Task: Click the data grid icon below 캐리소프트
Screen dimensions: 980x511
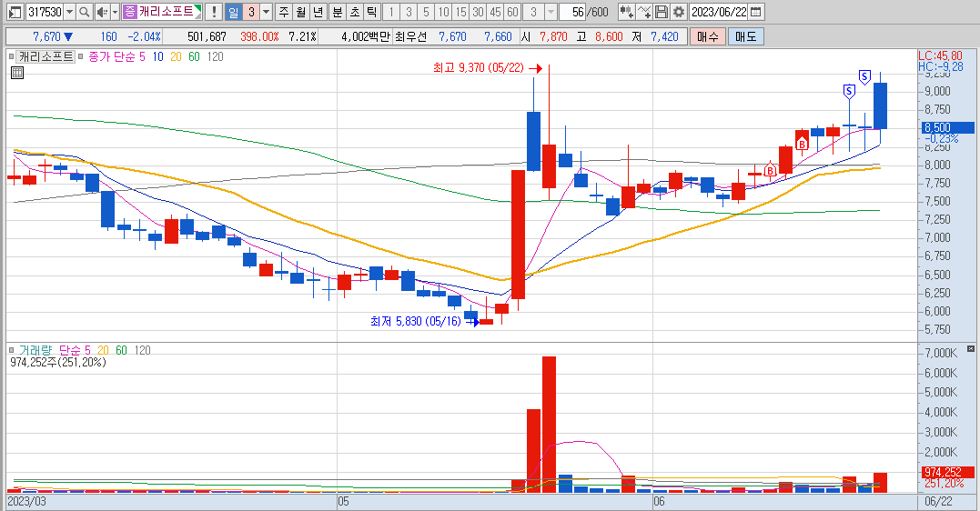Action: click(x=17, y=73)
